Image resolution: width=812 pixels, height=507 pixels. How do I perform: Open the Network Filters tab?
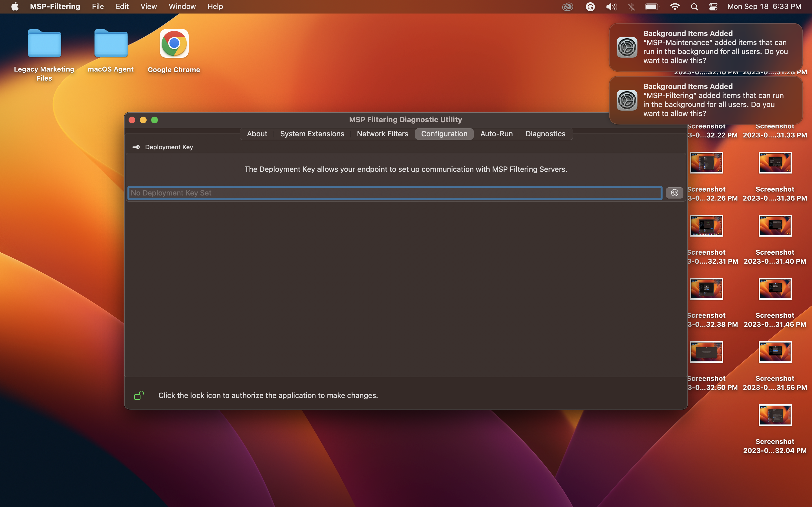382,134
